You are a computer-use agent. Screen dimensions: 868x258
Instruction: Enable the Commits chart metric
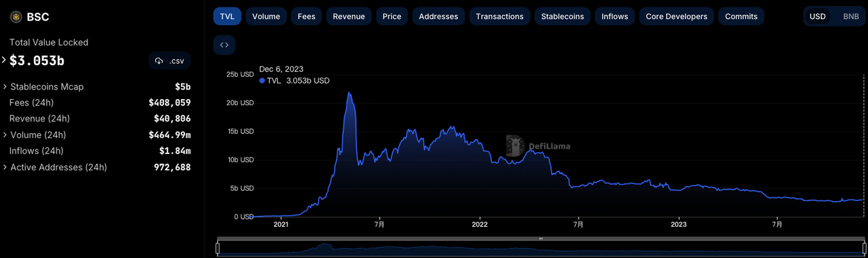741,16
